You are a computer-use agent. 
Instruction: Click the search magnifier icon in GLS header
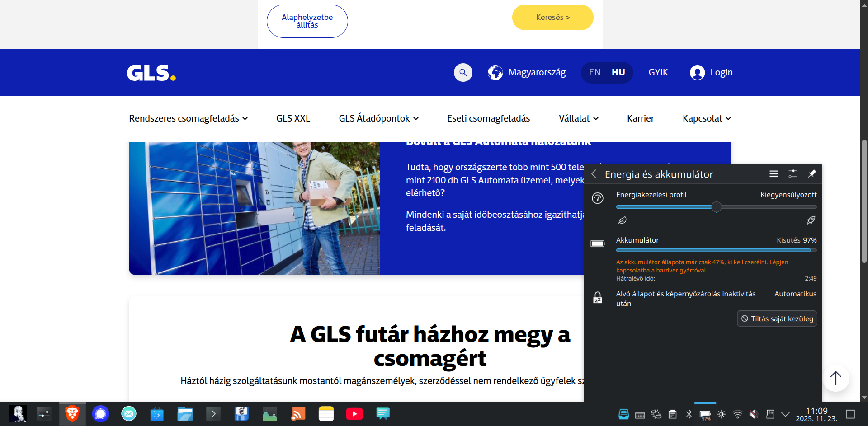point(463,72)
